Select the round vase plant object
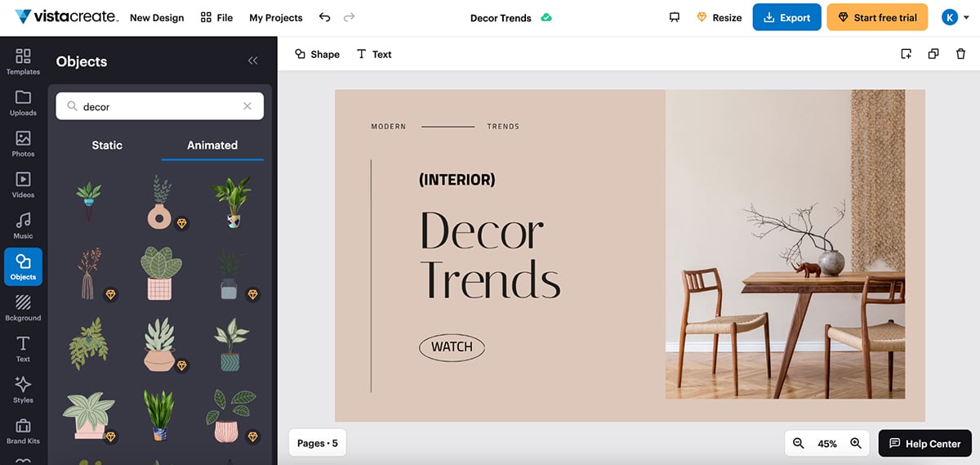Viewport: 980px width, 465px height. (160, 203)
